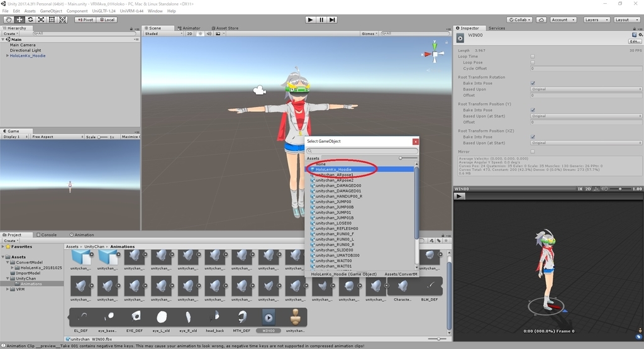The height and width of the screenshot is (349, 644).
Task: Expand HoloLenKo_Hoodie in Hierarchy
Action: click(8, 55)
